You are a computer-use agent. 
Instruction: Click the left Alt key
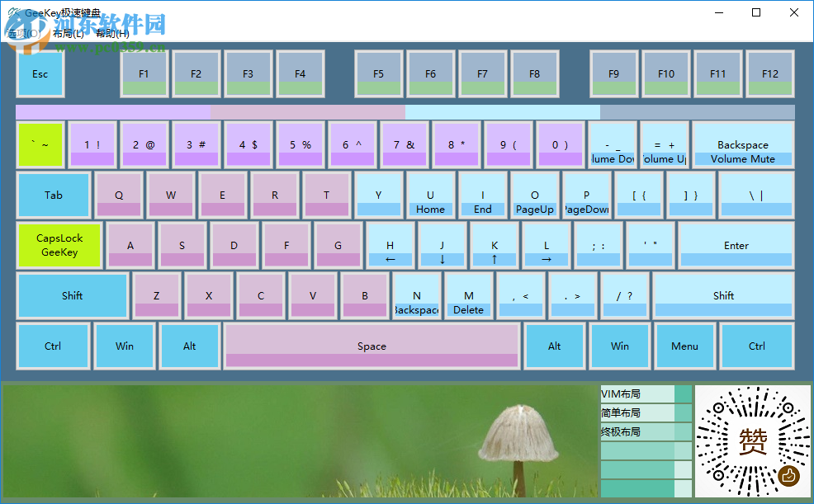point(190,346)
